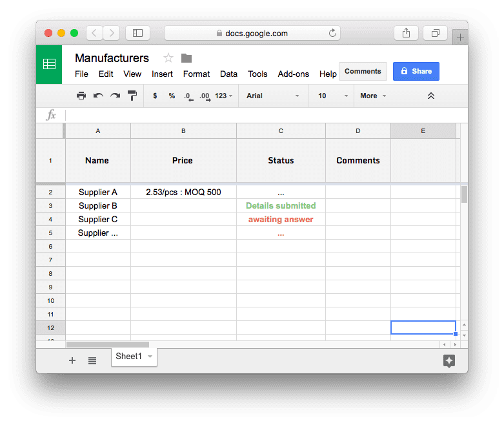Open the Data menu
The image size is (504, 425).
coord(228,74)
